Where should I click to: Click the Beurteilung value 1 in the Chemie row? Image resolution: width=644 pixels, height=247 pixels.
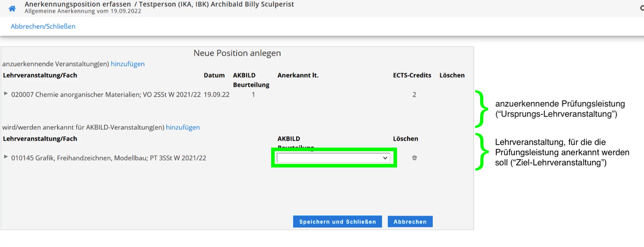[253, 94]
